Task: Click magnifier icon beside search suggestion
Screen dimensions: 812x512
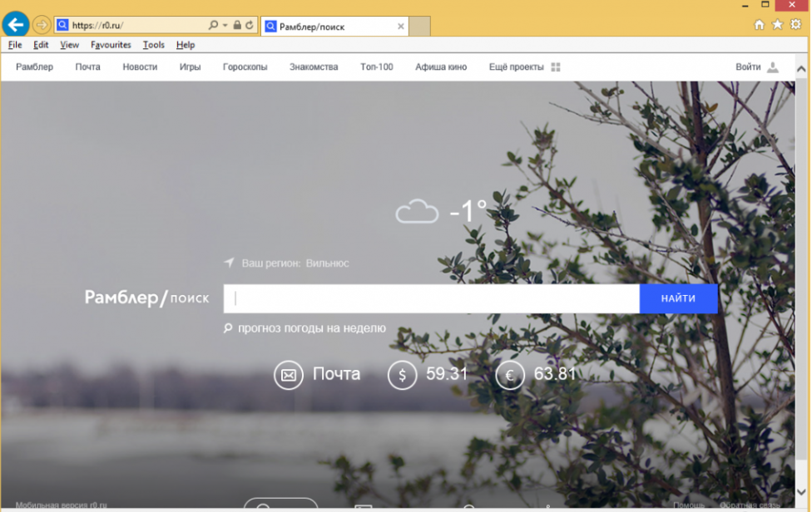Action: (x=228, y=327)
